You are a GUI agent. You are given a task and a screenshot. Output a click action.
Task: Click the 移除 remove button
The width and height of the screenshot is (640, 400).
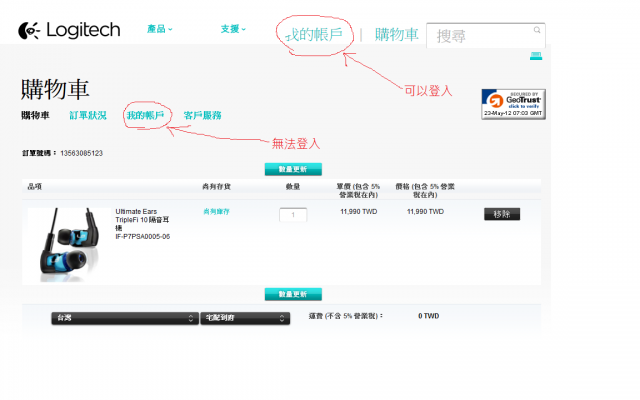[502, 214]
